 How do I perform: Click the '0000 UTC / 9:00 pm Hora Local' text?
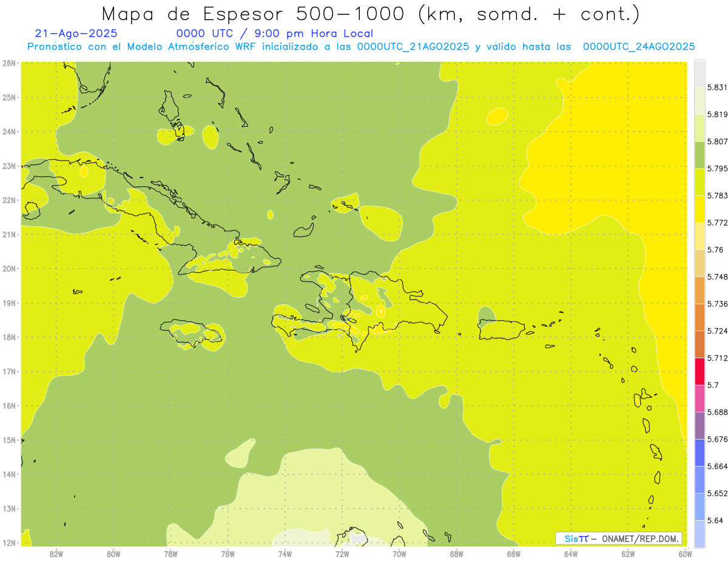(x=275, y=33)
